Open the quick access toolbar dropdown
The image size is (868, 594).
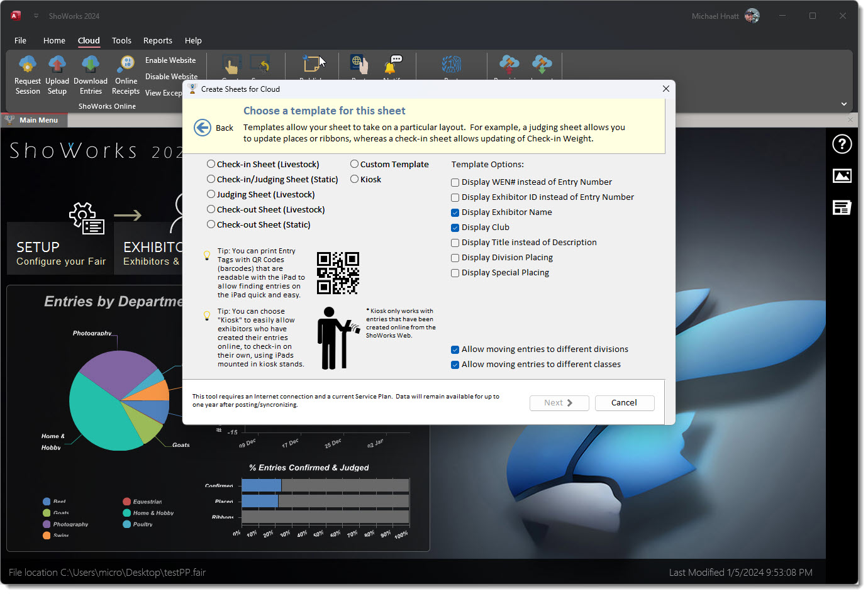click(x=36, y=16)
